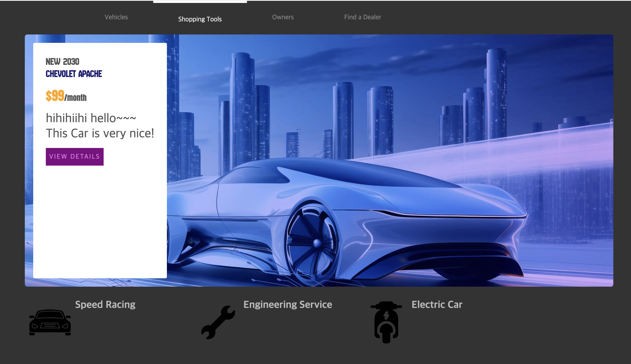This screenshot has height=364, width=631.
Task: Open the Owners menu item
Action: point(283,17)
